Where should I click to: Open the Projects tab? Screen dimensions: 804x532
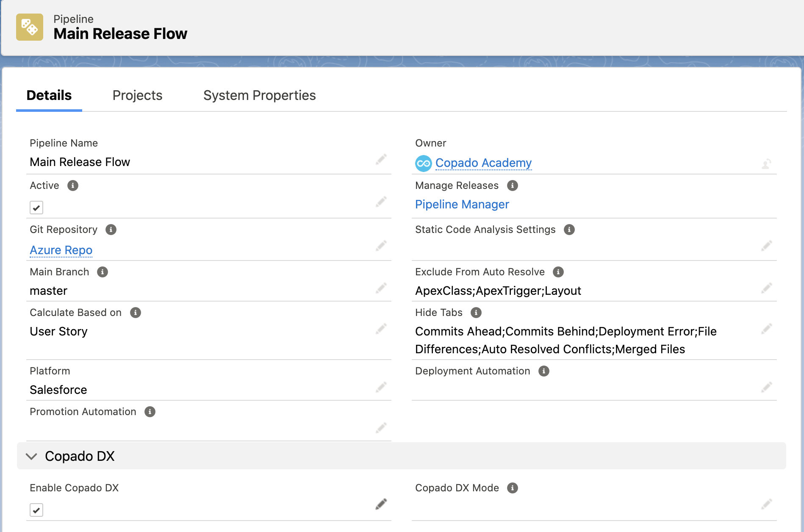click(137, 95)
